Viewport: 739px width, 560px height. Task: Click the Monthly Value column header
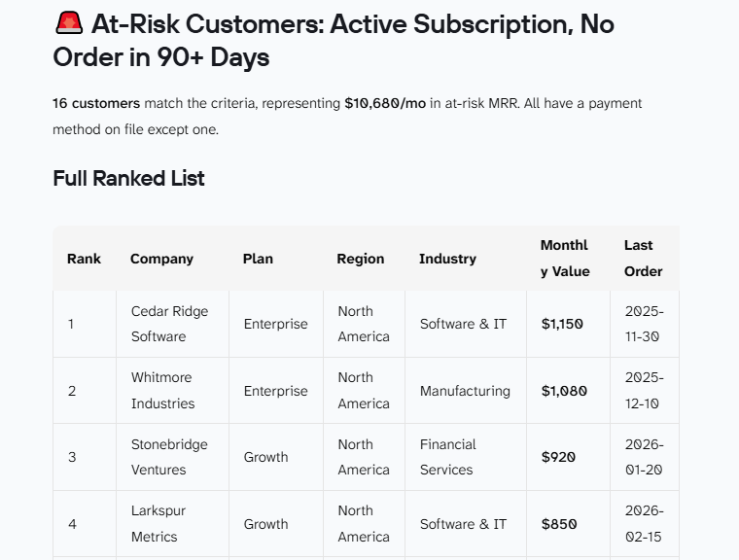click(x=565, y=259)
